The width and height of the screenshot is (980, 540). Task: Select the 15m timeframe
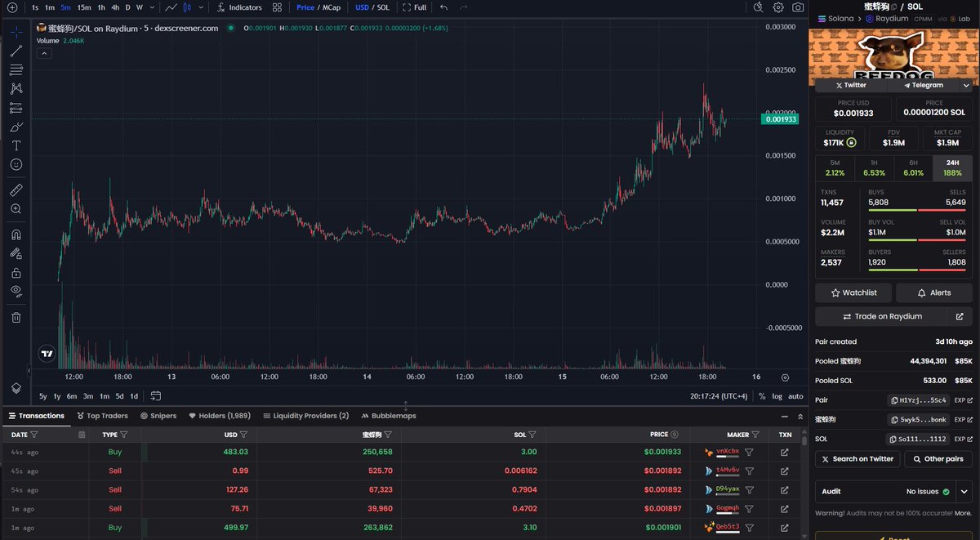(x=83, y=7)
